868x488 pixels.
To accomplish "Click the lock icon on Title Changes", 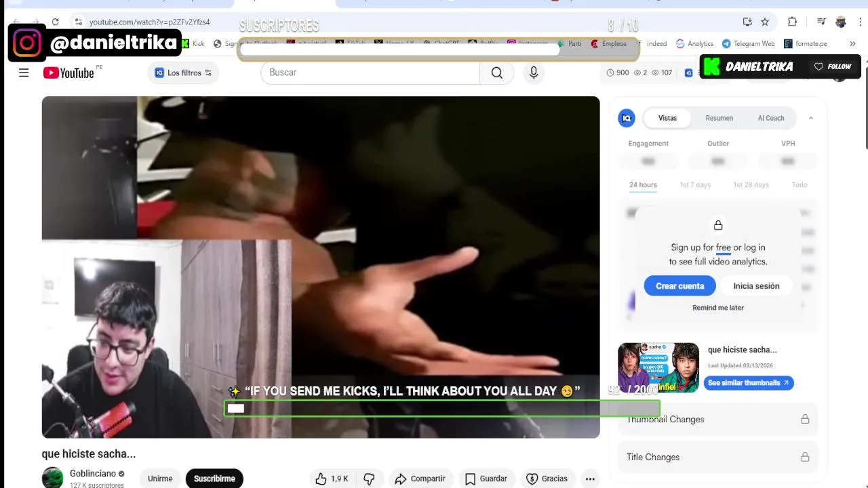I will tap(805, 457).
